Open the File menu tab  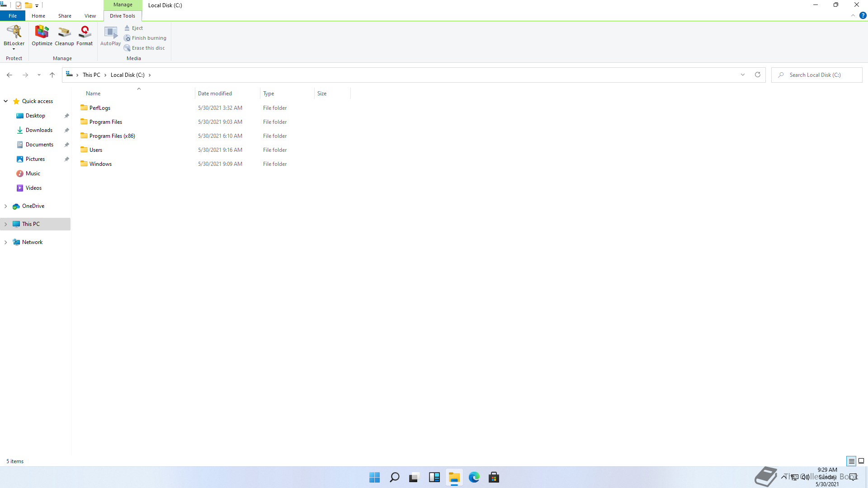point(13,16)
